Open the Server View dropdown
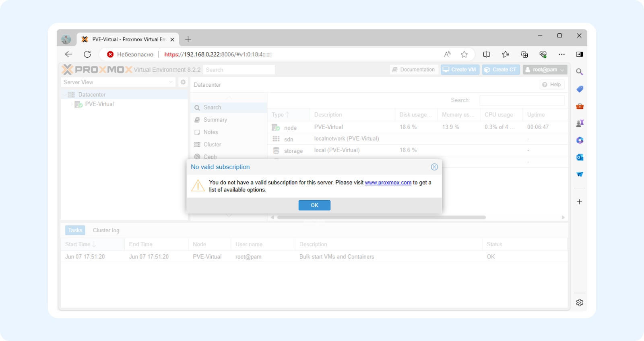644x341 pixels. pyautogui.click(x=119, y=82)
